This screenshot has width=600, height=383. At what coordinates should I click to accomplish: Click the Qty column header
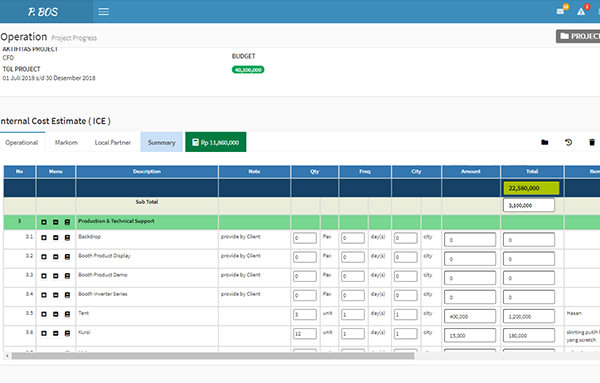tap(315, 171)
